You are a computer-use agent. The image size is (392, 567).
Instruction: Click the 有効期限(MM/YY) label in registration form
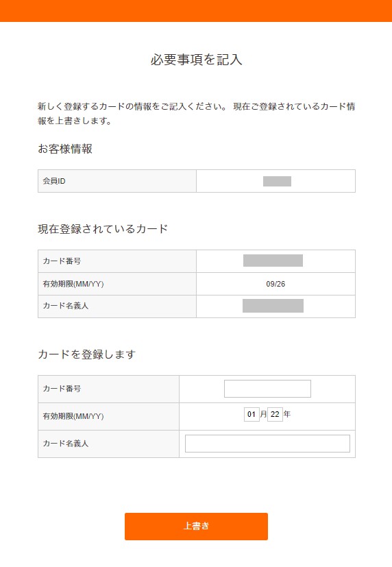(73, 416)
